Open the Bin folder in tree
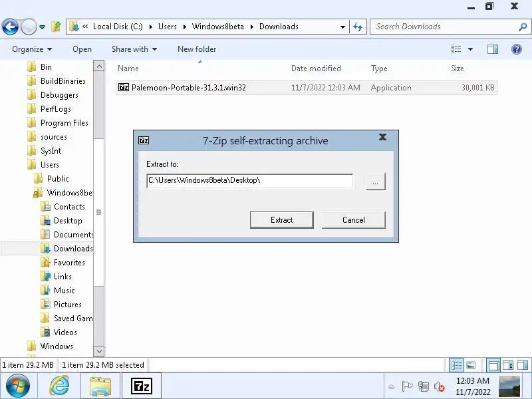Screen dimensions: 532x399 pyautogui.click(x=46, y=67)
